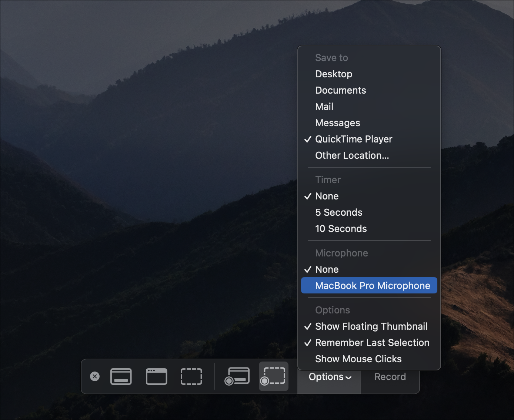Select Capture Selected Window icon
This screenshot has width=514, height=420.
[x=157, y=376]
